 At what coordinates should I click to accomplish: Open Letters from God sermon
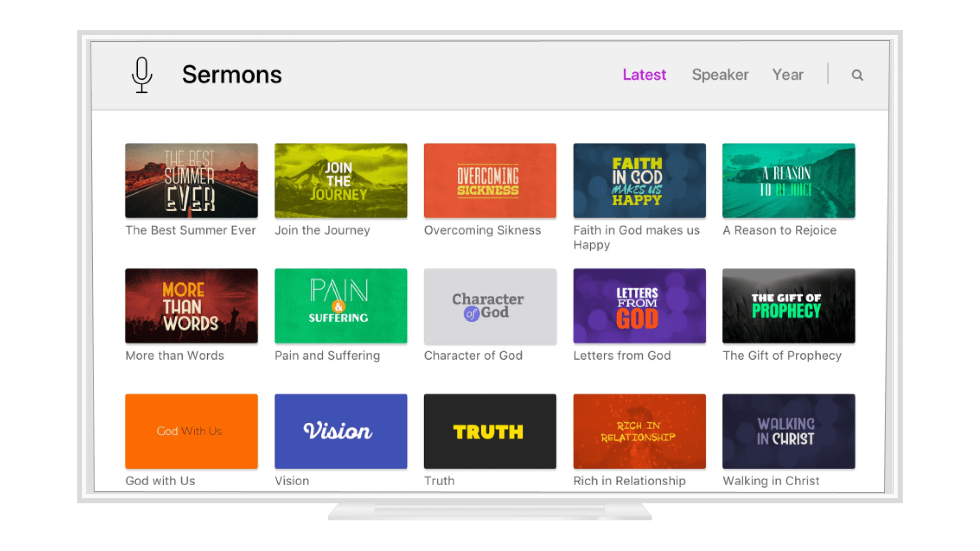pyautogui.click(x=639, y=306)
